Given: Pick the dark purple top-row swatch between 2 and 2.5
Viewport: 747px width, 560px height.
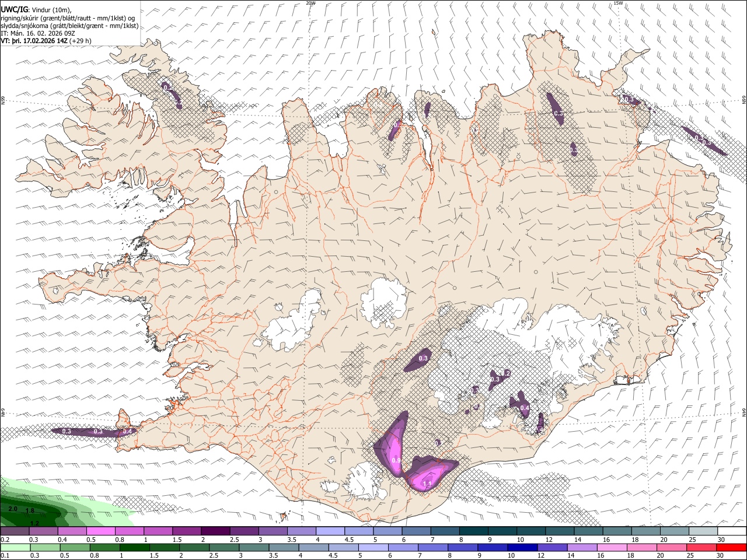Looking at the screenshot, I should (x=215, y=531).
